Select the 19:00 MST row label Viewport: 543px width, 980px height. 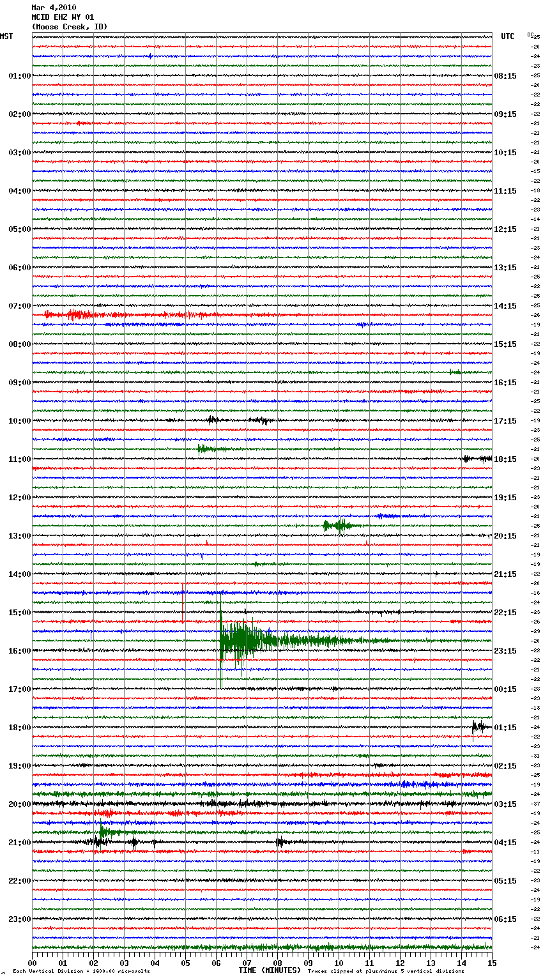coord(20,766)
